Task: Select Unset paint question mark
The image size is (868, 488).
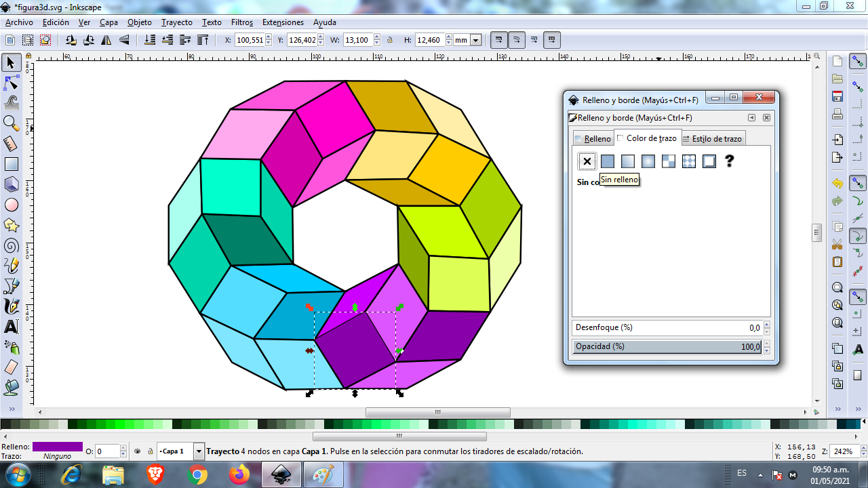Action: point(730,161)
